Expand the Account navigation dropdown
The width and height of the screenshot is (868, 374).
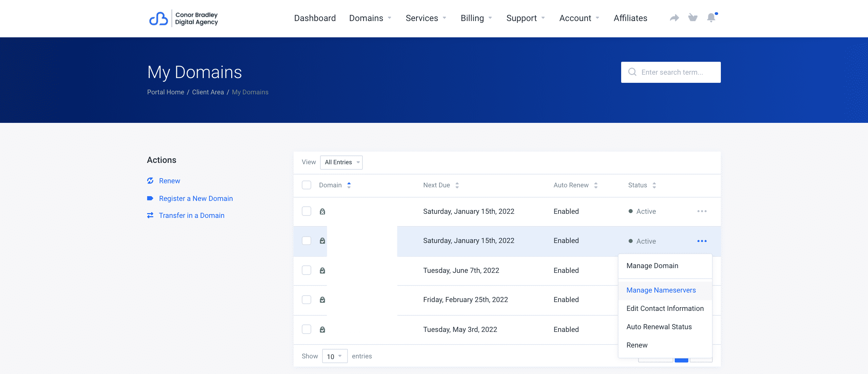pyautogui.click(x=579, y=18)
